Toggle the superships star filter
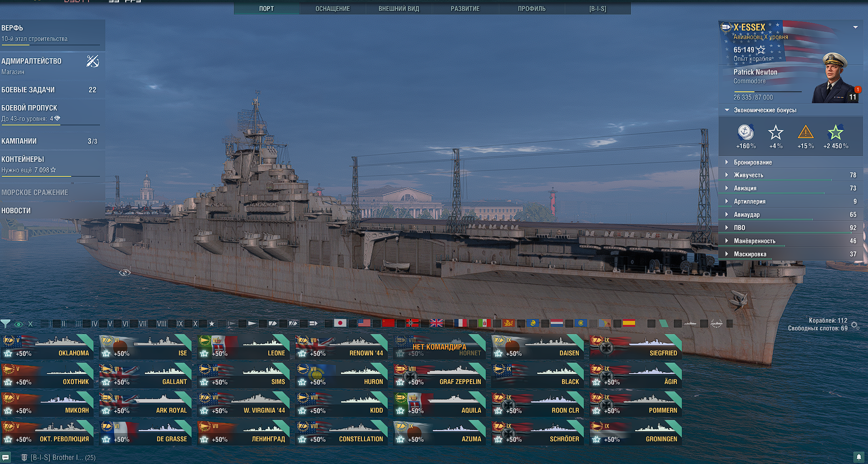Image resolution: width=868 pixels, height=464 pixels. 212,324
